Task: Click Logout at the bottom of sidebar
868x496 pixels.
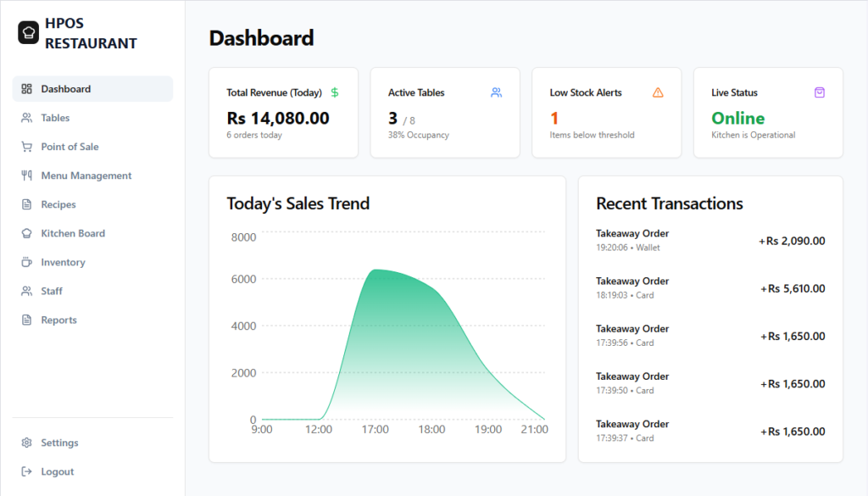Action: point(56,471)
